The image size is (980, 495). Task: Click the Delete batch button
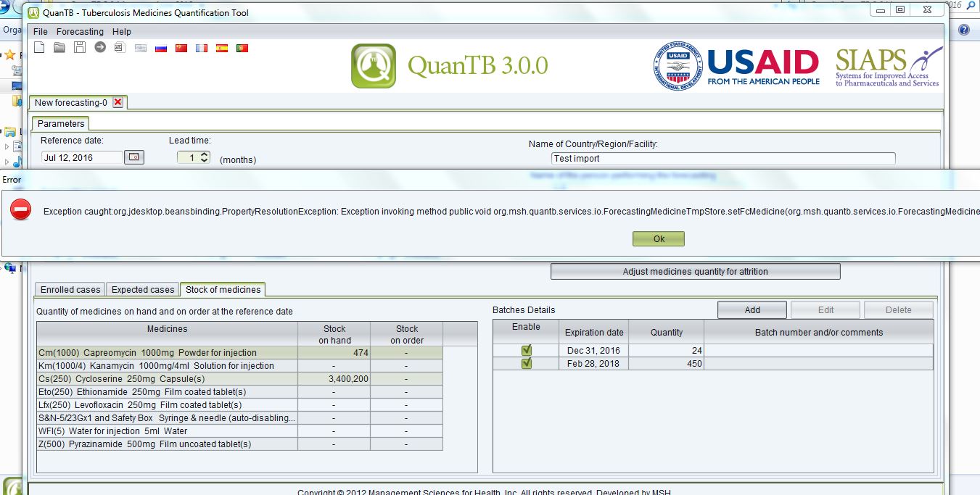point(898,309)
